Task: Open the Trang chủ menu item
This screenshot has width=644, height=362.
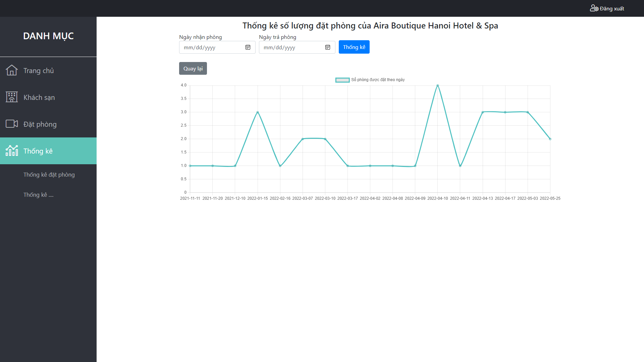Action: click(x=39, y=71)
